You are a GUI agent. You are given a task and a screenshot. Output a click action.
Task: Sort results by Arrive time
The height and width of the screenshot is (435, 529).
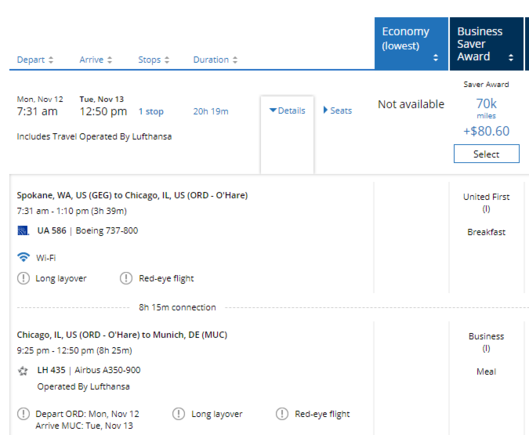pyautogui.click(x=96, y=60)
